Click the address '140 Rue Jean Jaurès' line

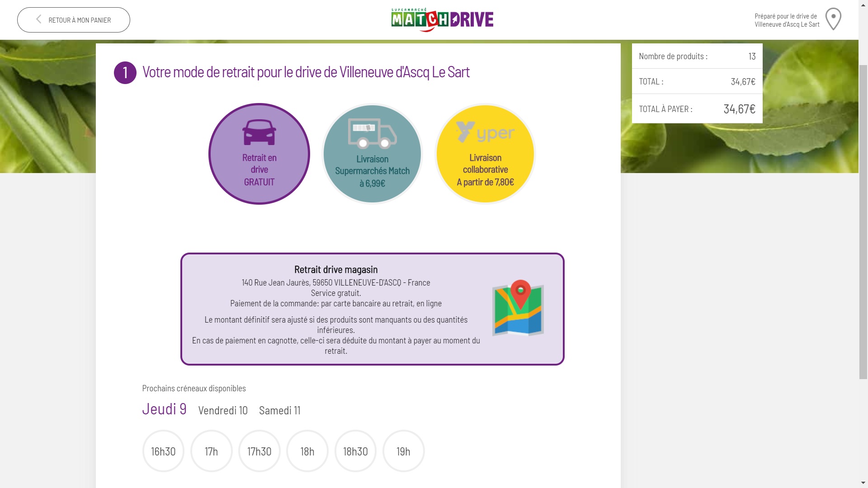pyautogui.click(x=336, y=283)
